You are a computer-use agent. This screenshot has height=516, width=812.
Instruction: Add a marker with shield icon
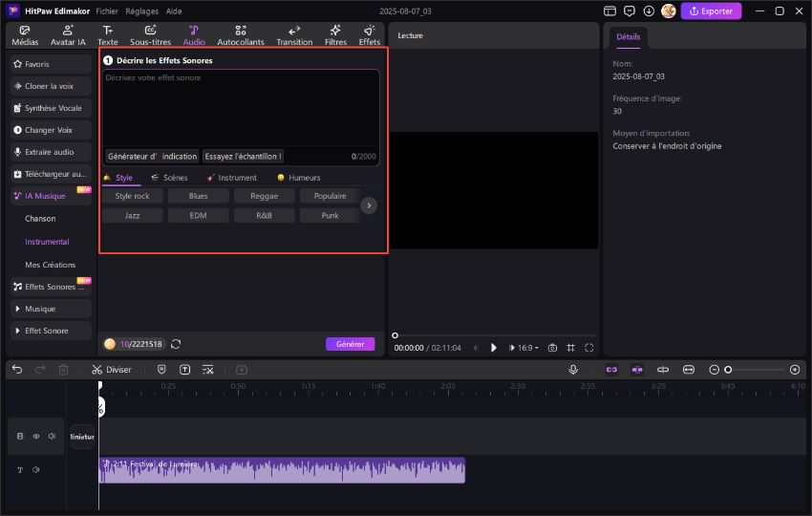tap(161, 370)
